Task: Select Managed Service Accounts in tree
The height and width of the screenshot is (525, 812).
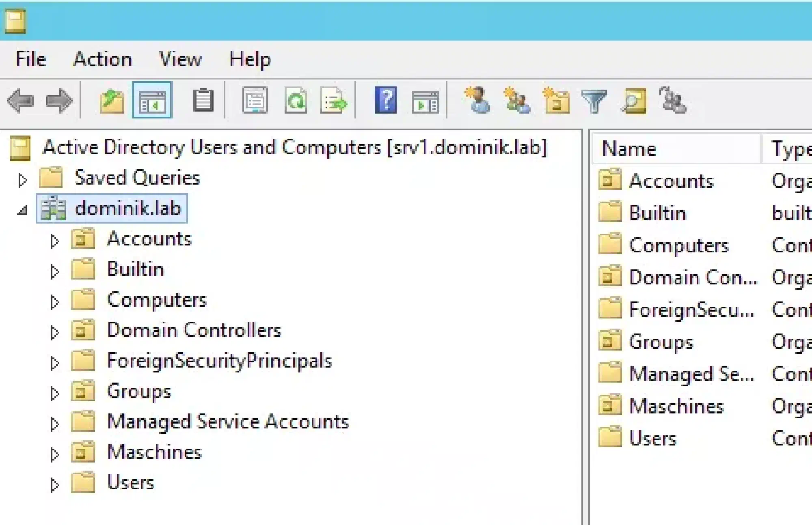Action: coord(228,422)
